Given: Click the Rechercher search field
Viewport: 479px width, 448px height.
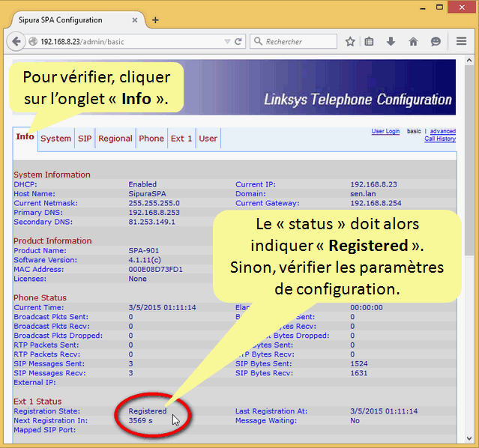Looking at the screenshot, I should click(293, 41).
